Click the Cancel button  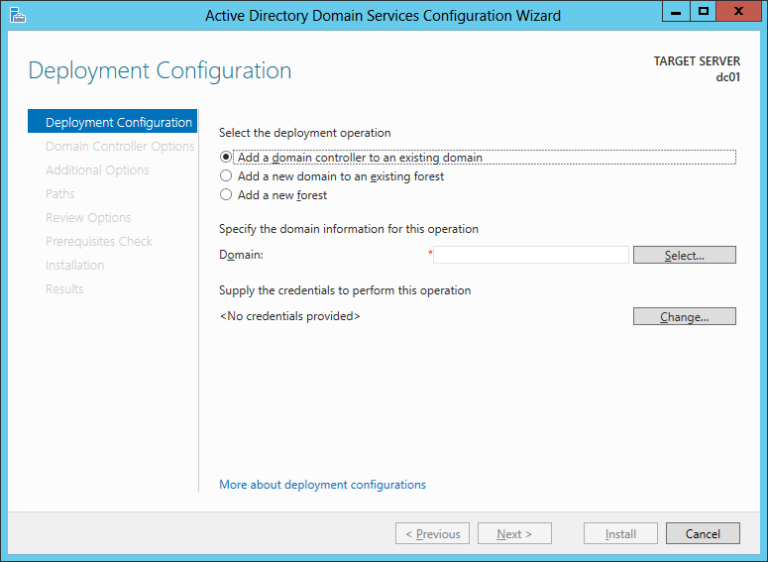[x=702, y=534]
